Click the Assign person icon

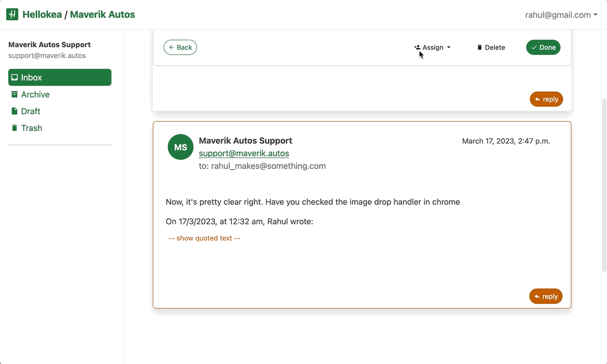417,47
